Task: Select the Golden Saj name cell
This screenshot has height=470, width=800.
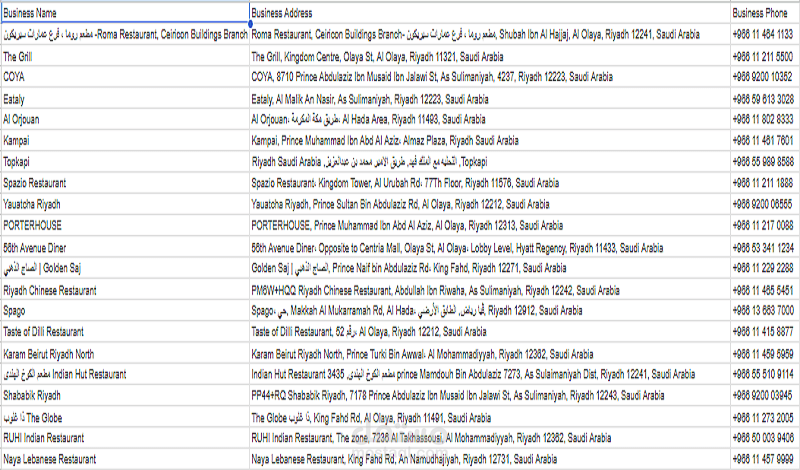Action: [125, 268]
